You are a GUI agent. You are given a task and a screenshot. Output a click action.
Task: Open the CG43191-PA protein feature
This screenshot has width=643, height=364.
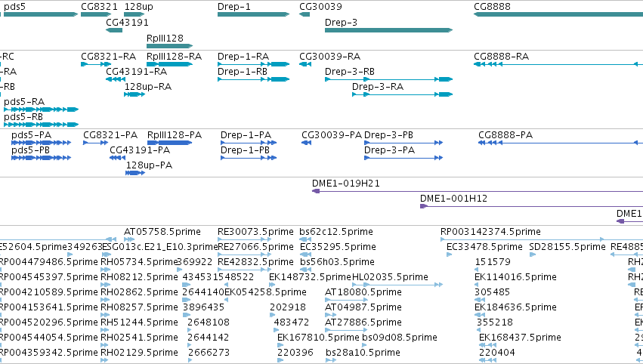click(117, 158)
